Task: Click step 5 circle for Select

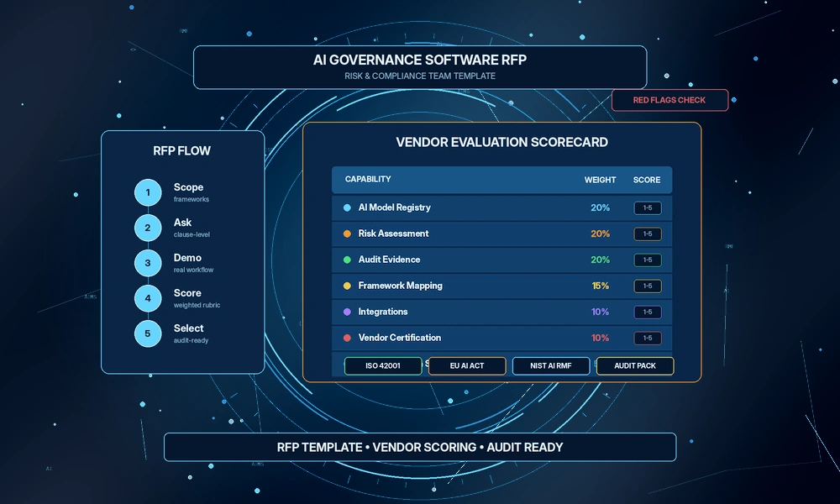Action: click(148, 333)
